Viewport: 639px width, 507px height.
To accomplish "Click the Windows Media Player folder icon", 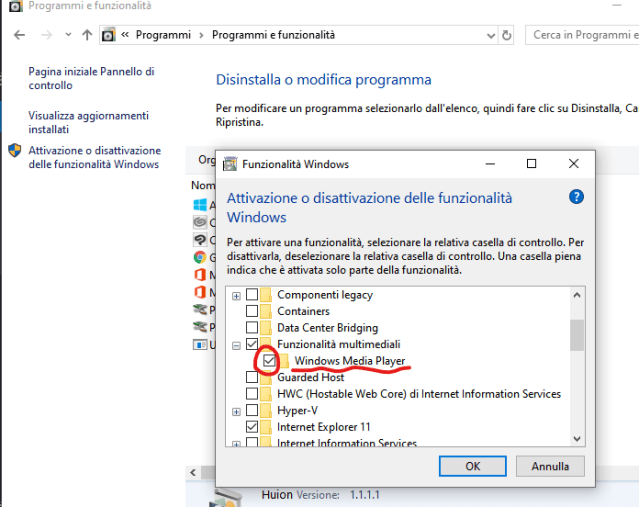I will click(x=284, y=361).
